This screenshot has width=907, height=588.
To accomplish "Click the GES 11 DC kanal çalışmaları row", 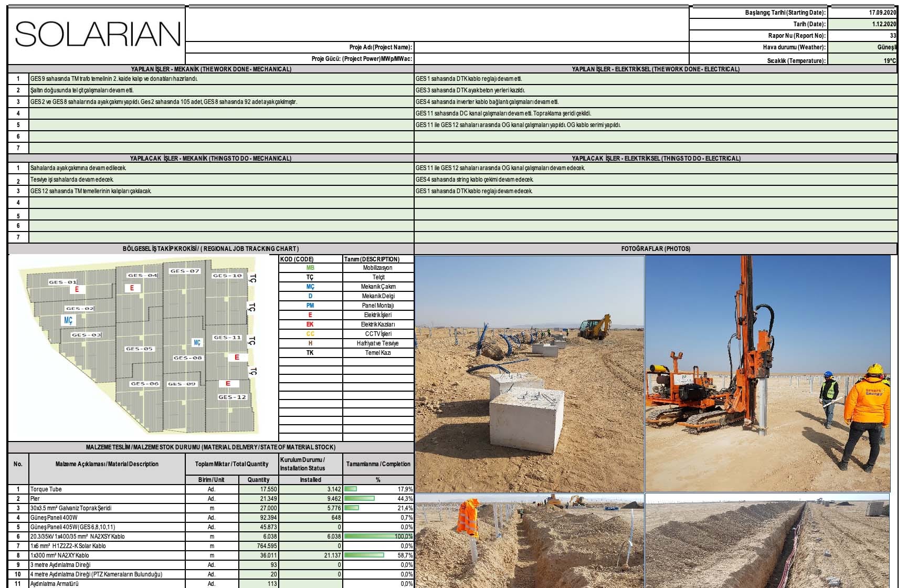I will (x=656, y=113).
